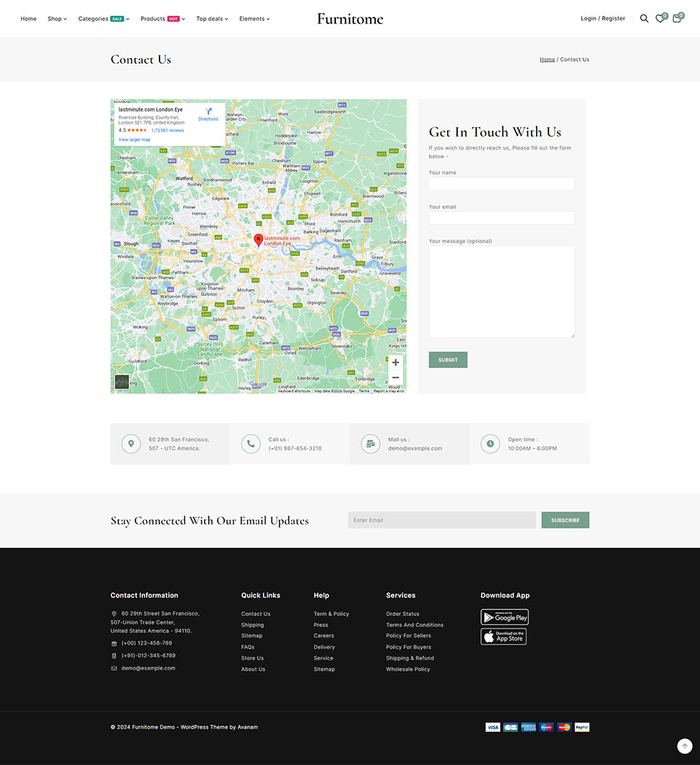
Task: Click the Google Play download badge
Action: pyautogui.click(x=504, y=617)
